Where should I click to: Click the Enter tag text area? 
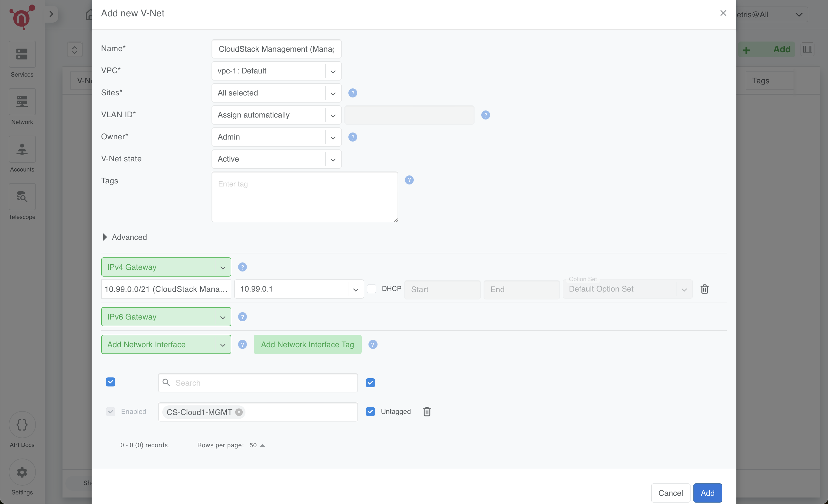pyautogui.click(x=305, y=197)
